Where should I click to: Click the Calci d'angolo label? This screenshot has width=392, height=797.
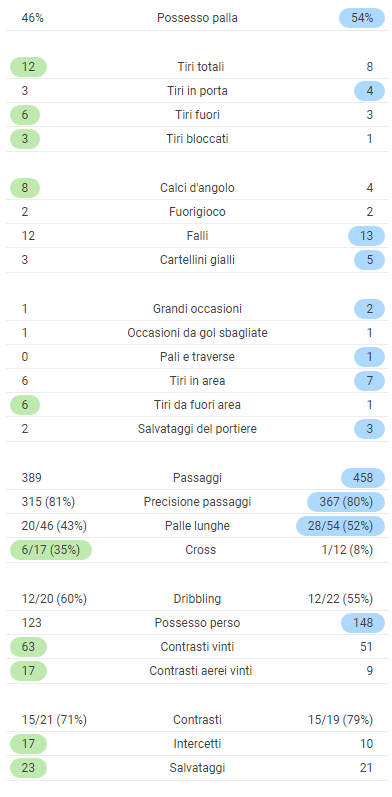197,188
